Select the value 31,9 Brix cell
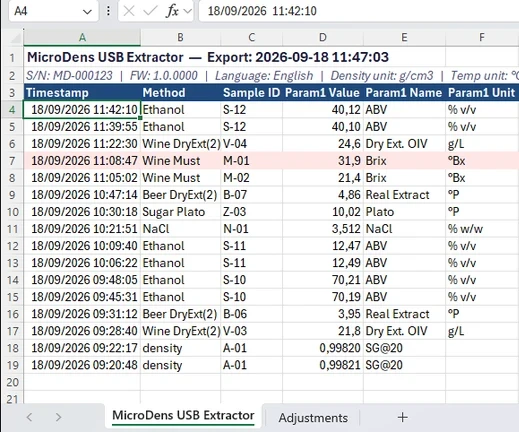Viewport: 519px width, 432px height. [323, 161]
